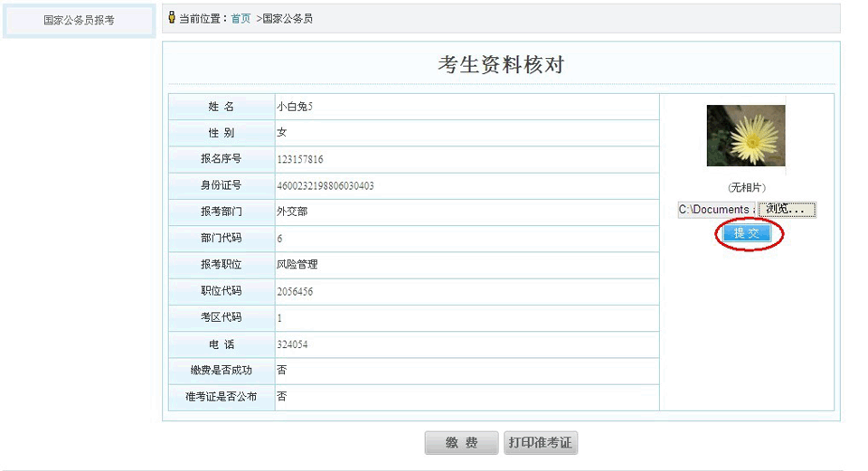Click the 姓名 label cell

tap(222, 107)
